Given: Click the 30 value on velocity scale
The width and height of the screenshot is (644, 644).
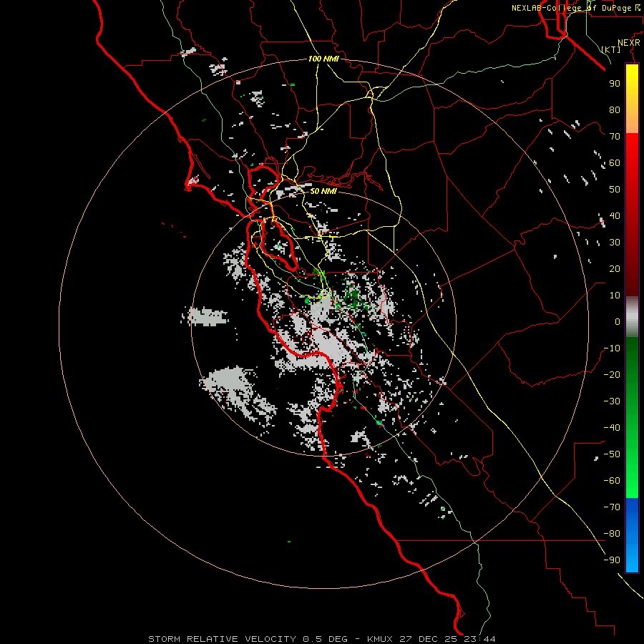Looking at the screenshot, I should (x=615, y=243).
